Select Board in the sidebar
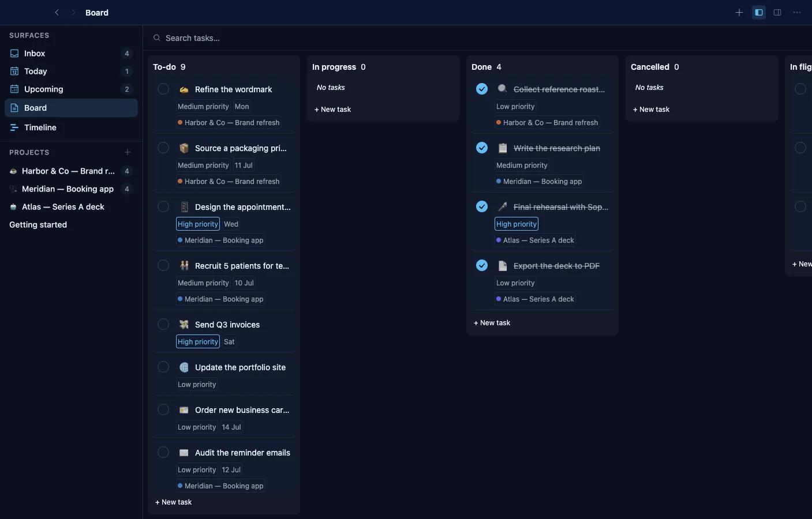 click(x=71, y=108)
